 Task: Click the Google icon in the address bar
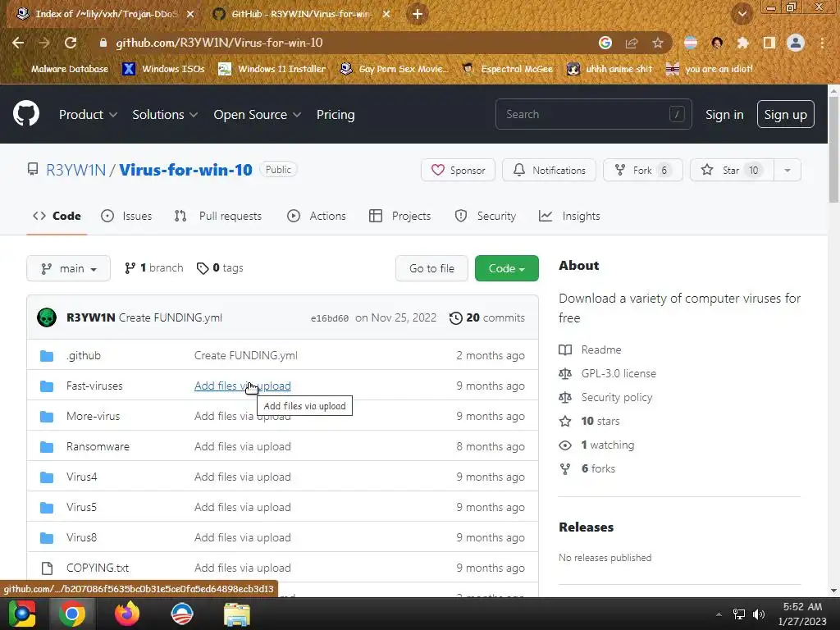pyautogui.click(x=605, y=43)
